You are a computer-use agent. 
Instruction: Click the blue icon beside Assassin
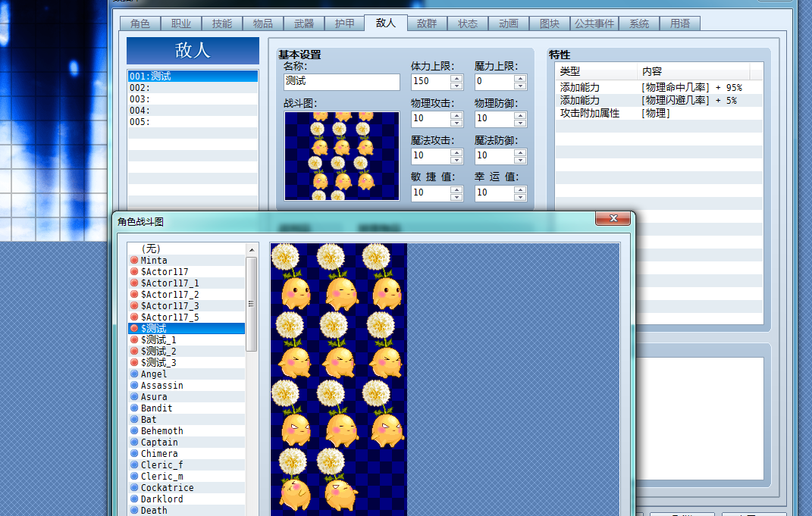click(134, 386)
